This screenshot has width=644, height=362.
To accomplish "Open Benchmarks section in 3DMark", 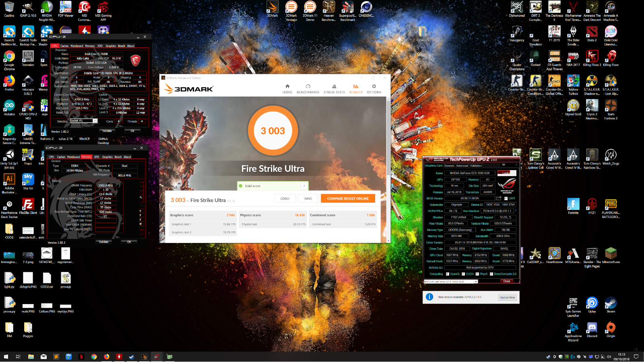I will (x=308, y=89).
